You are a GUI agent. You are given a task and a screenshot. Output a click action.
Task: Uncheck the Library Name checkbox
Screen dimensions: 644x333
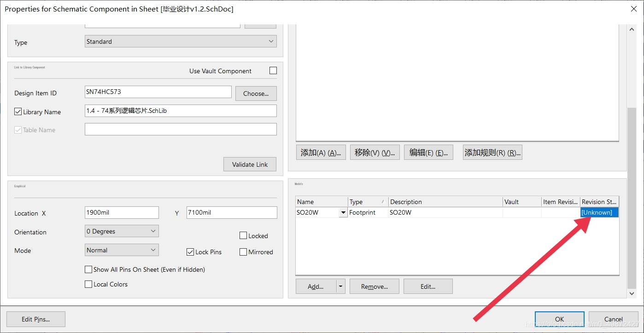(18, 112)
